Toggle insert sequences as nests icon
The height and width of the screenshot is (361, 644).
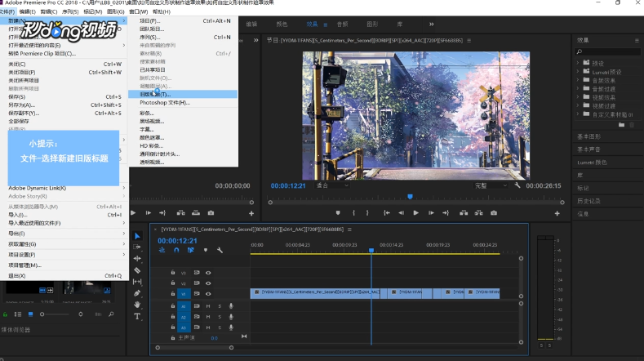point(162,250)
